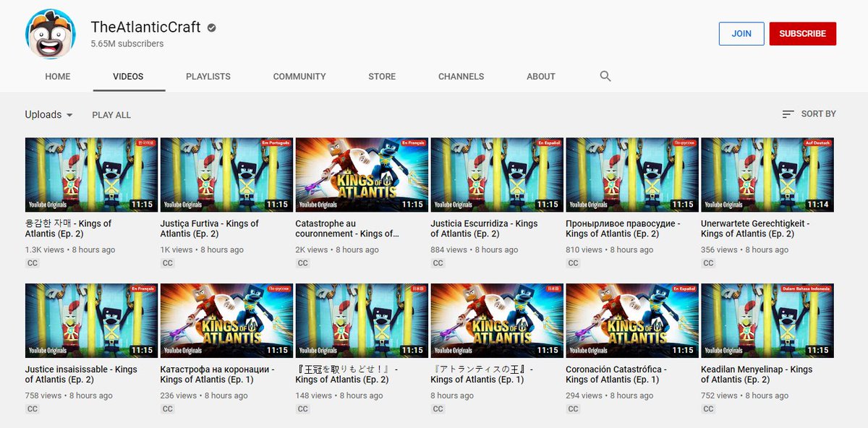
Task: Click CC badge under Катастрофа на коронации
Action: click(168, 409)
